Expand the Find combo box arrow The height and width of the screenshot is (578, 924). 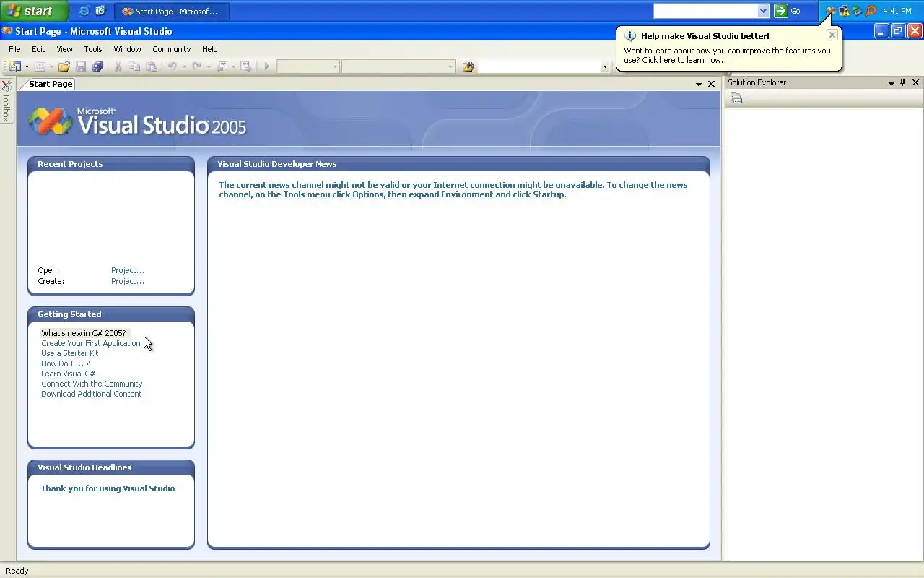pyautogui.click(x=605, y=66)
